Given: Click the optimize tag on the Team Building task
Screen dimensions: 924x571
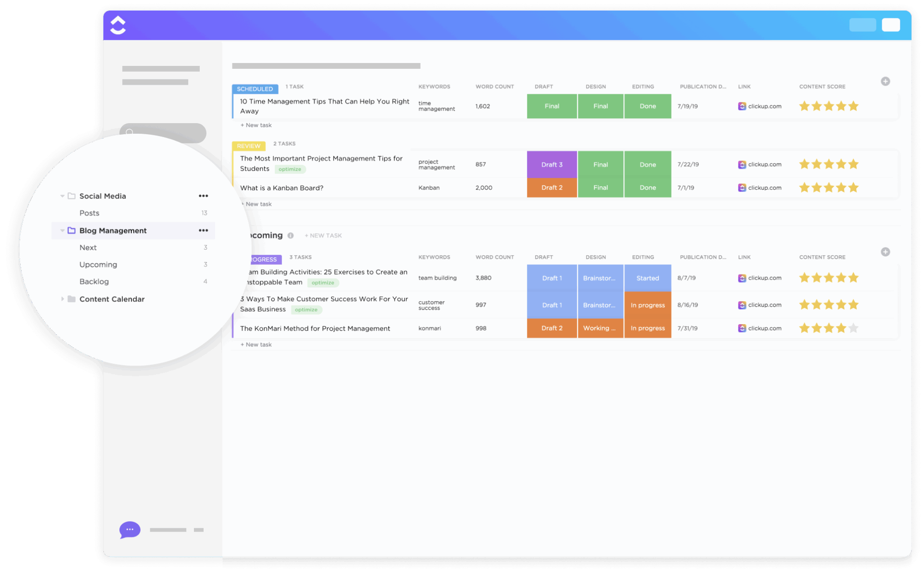Looking at the screenshot, I should [x=322, y=282].
